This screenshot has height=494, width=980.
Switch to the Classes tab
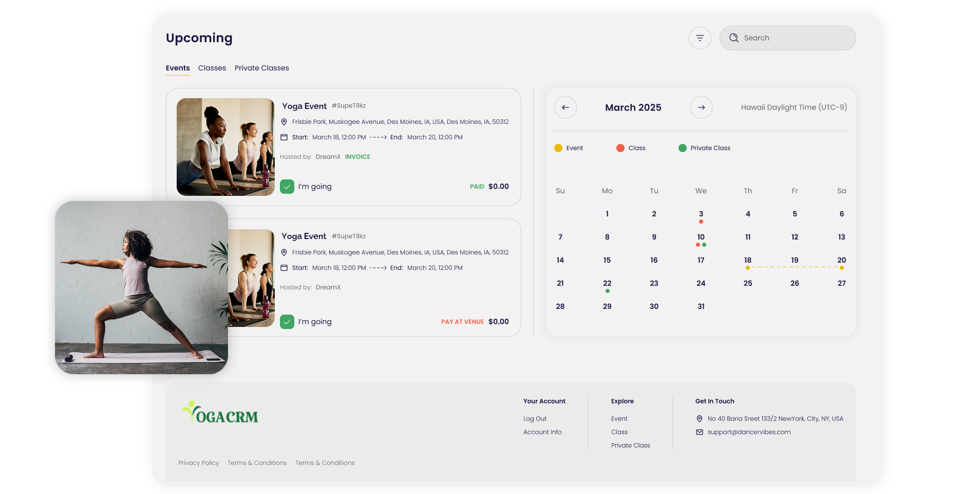point(212,68)
